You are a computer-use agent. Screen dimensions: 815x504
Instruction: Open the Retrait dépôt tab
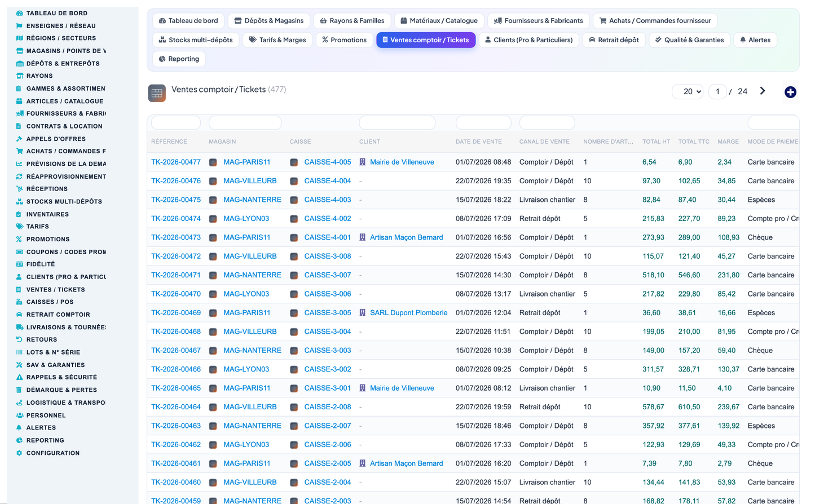pyautogui.click(x=614, y=40)
